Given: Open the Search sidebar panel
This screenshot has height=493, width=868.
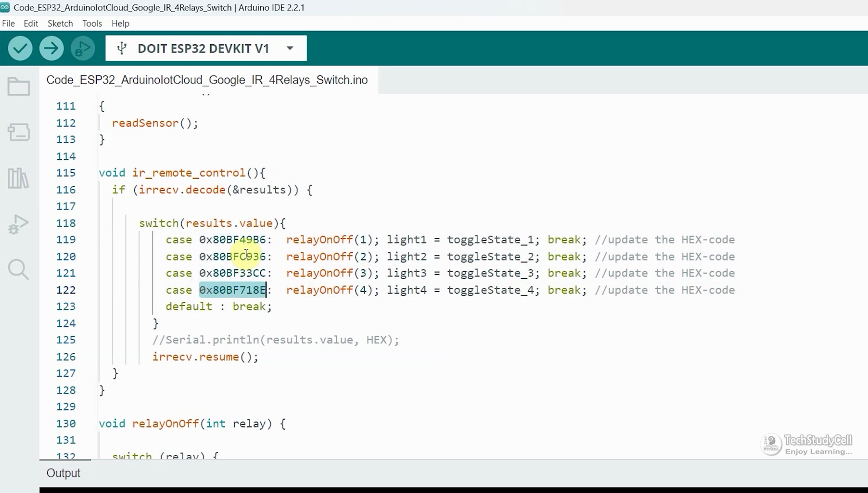Looking at the screenshot, I should [18, 270].
